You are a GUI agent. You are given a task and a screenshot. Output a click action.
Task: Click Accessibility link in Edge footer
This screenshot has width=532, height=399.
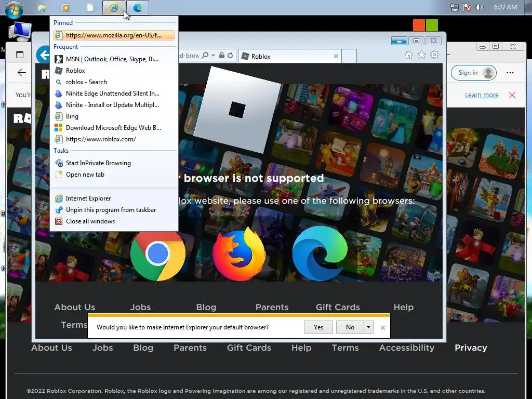(406, 348)
